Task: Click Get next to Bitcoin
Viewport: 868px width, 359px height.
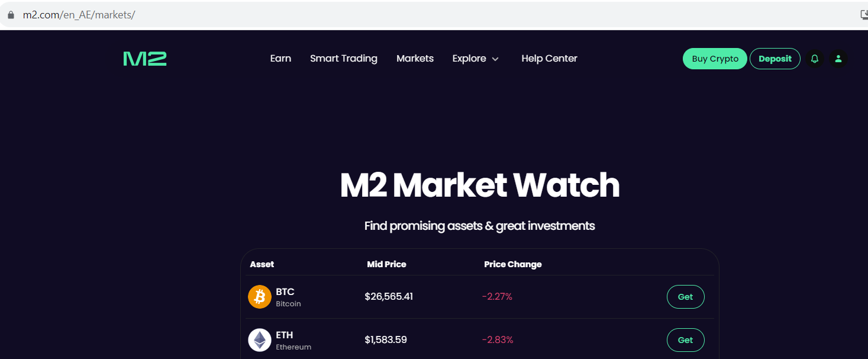Action: point(685,296)
